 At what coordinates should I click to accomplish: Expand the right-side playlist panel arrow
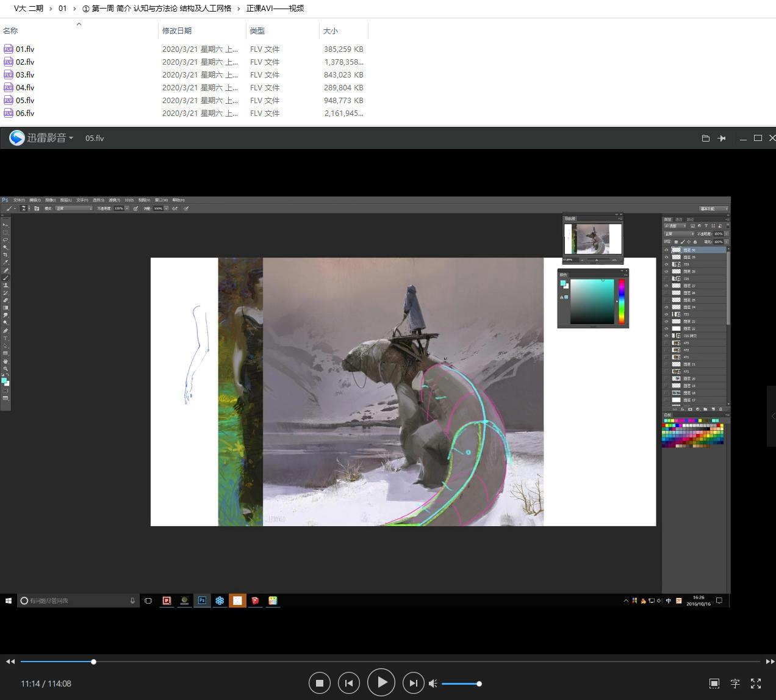point(772,416)
